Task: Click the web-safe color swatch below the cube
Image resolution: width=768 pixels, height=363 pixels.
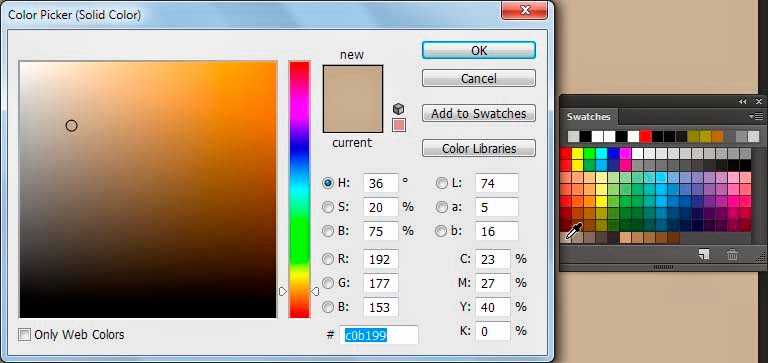Action: (x=399, y=125)
